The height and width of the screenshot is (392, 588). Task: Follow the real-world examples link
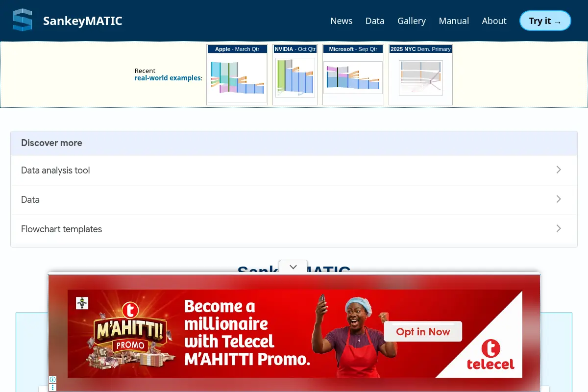click(x=168, y=78)
